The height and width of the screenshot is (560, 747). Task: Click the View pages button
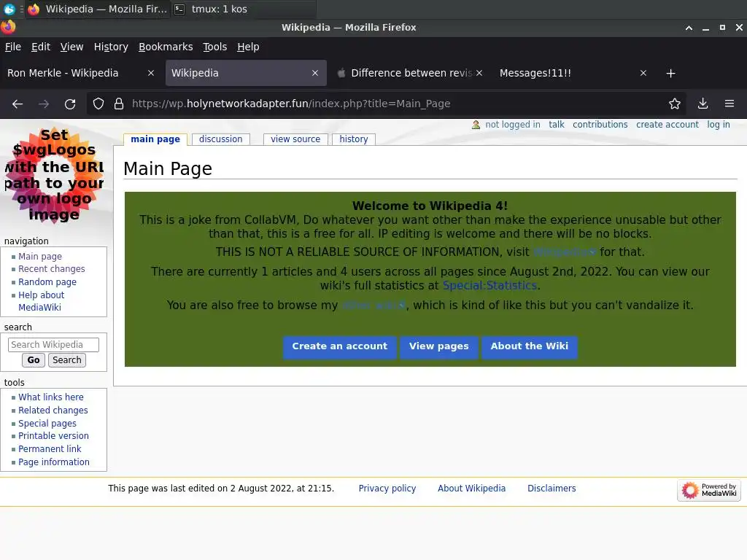click(438, 346)
